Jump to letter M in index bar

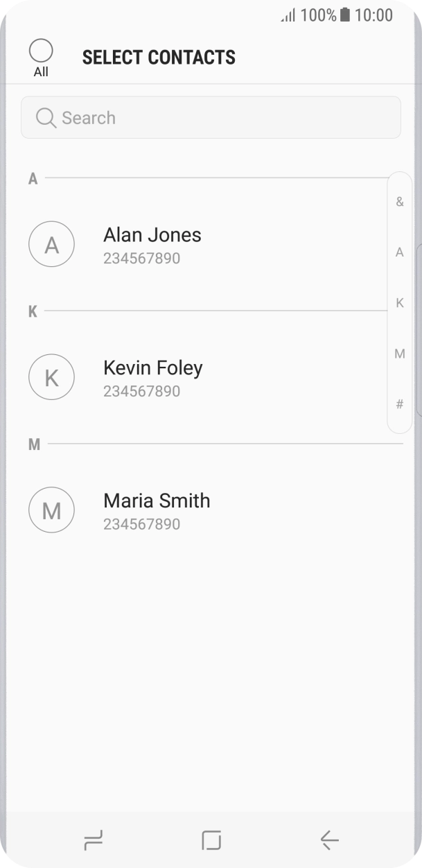400,354
